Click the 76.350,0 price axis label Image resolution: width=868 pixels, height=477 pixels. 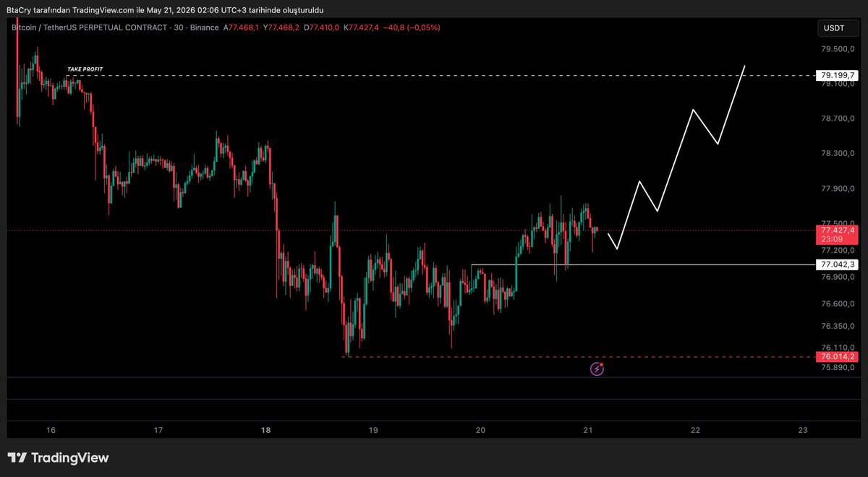(839, 326)
